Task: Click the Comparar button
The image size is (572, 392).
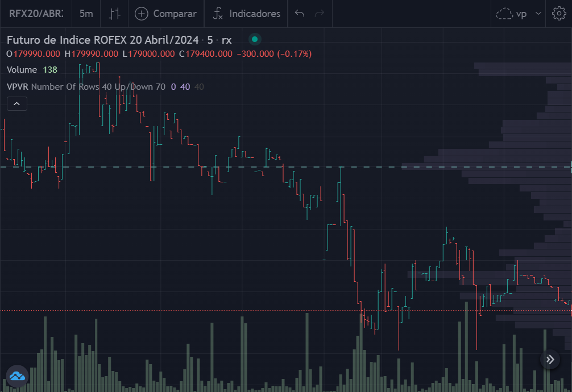Action: click(166, 14)
